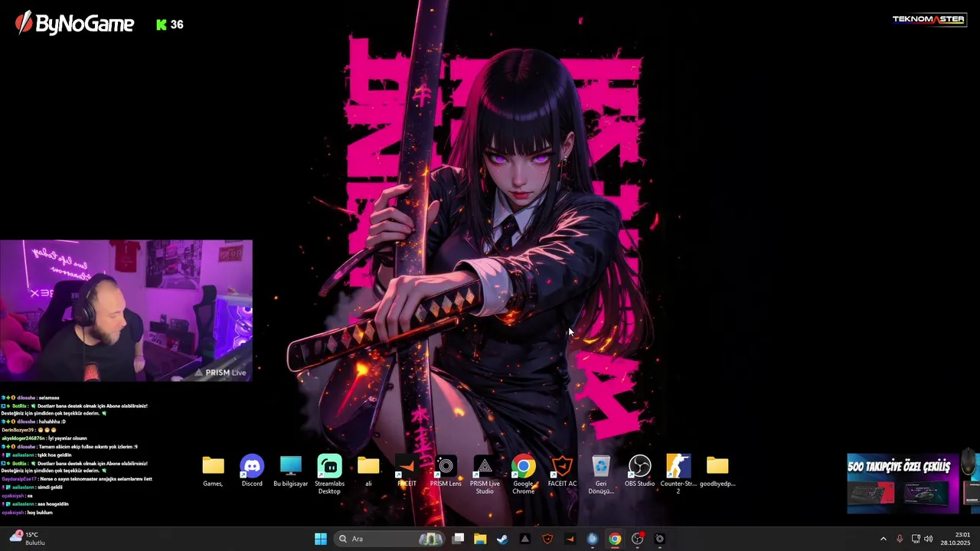
Task: Open the orange FACEIT icon in taskbar
Action: click(570, 539)
